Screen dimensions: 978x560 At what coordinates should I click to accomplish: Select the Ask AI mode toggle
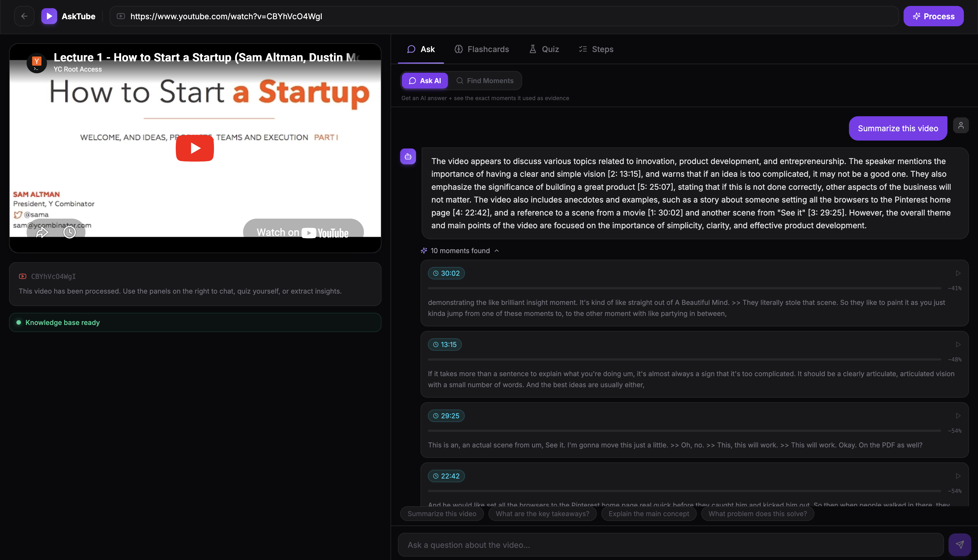click(425, 81)
